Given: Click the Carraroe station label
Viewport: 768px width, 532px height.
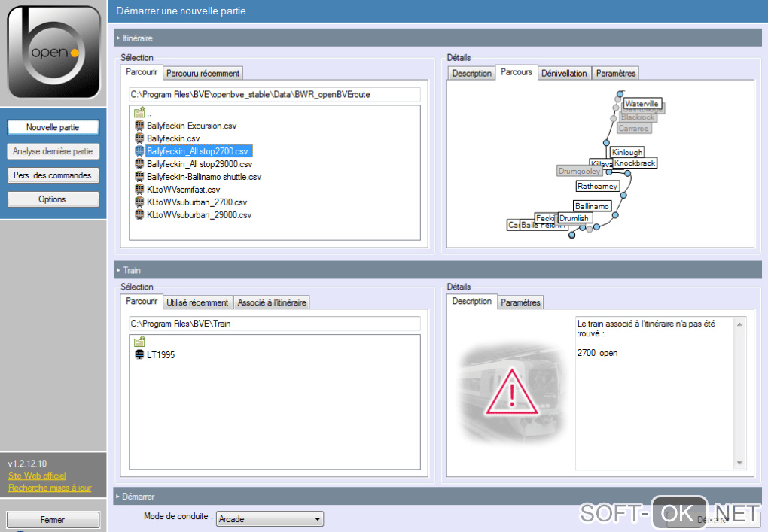Looking at the screenshot, I should coord(633,128).
